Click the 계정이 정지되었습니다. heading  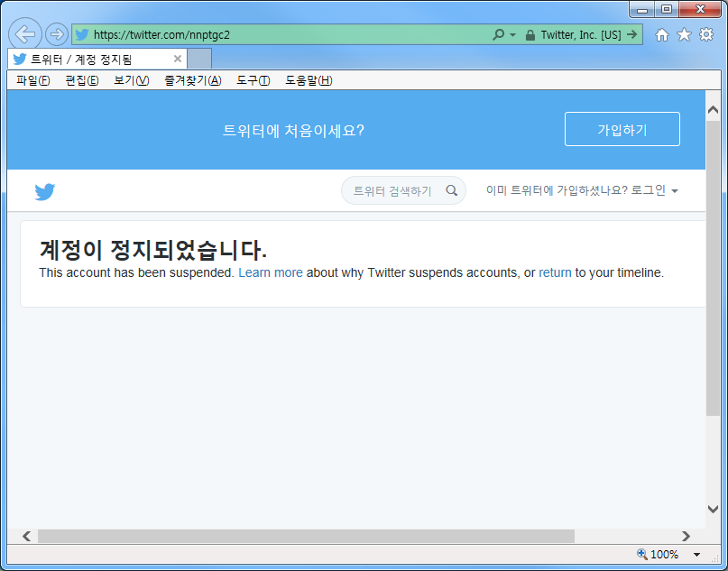click(153, 250)
